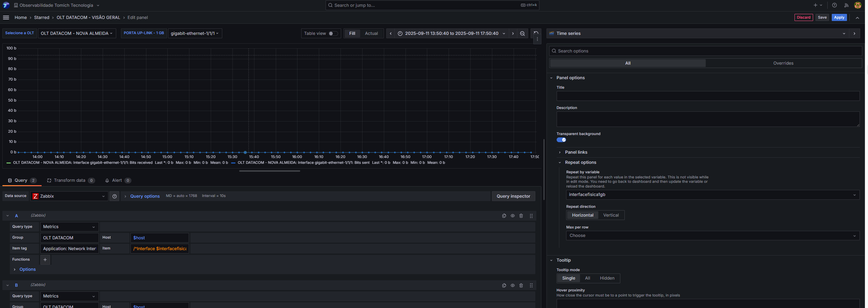Viewport: 868px width, 308px height.
Task: Hide the response of query B
Action: click(513, 285)
